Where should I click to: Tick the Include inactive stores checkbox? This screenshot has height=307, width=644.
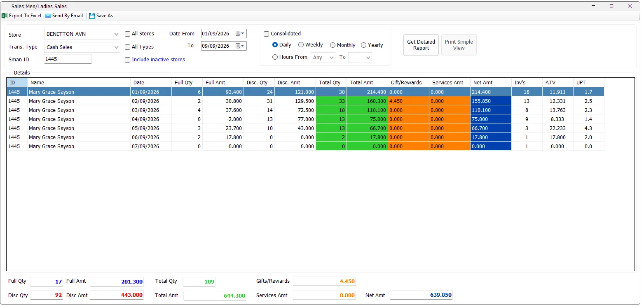[x=128, y=60]
